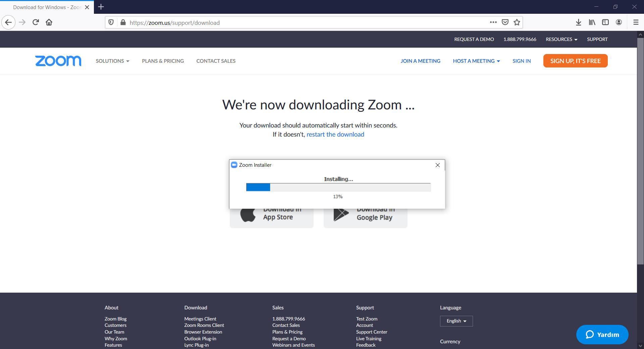644x349 pixels.
Task: Open Webinars and Events footer link
Action: click(x=293, y=345)
